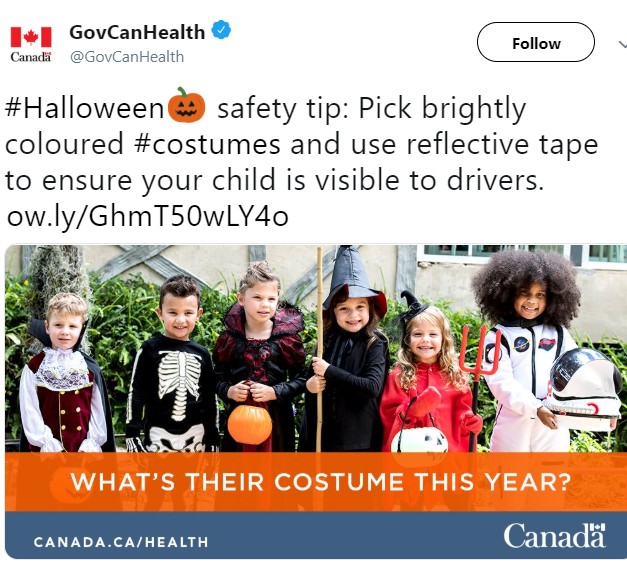Click the @GovCanHealth handle
Screen dimensions: 627x563
click(x=127, y=57)
